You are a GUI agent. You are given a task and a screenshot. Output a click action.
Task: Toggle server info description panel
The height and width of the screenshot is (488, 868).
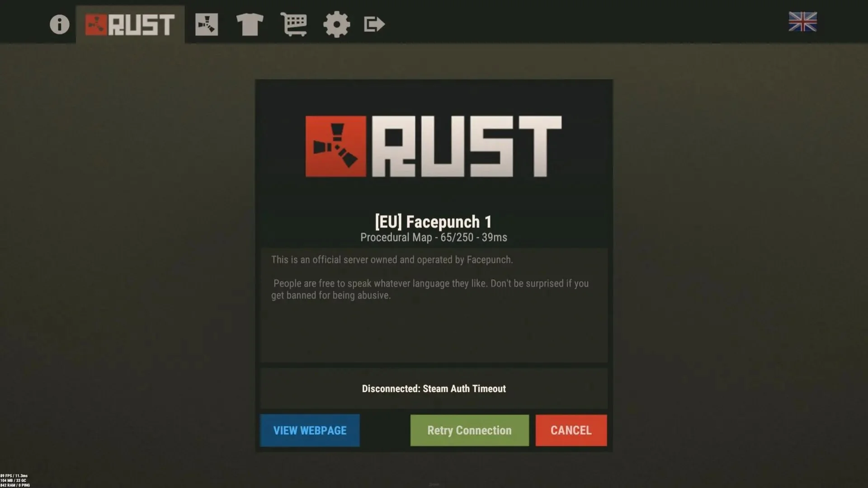tap(59, 24)
